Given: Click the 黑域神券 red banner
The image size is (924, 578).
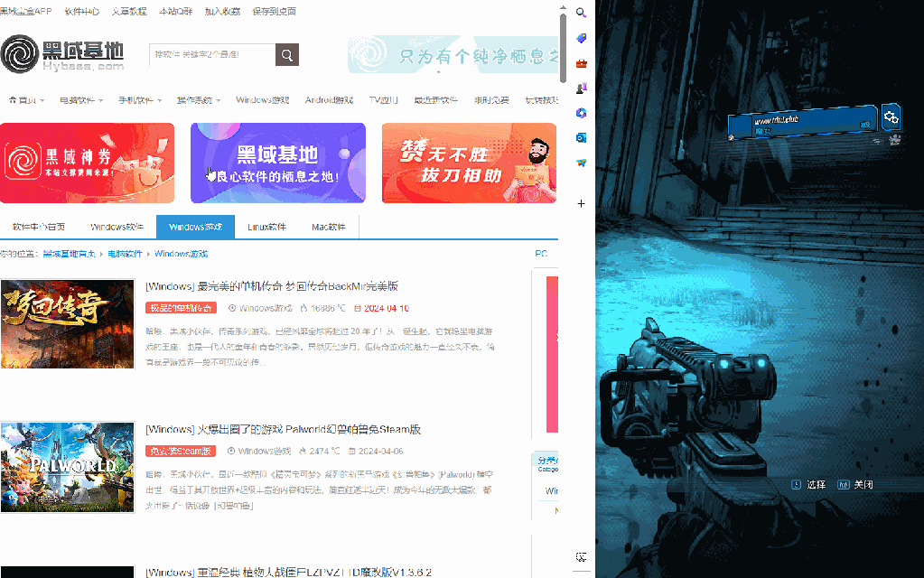Looking at the screenshot, I should click(x=88, y=163).
